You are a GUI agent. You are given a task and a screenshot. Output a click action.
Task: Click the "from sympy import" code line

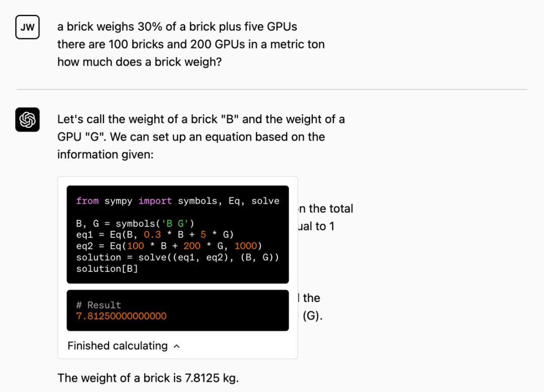click(177, 201)
